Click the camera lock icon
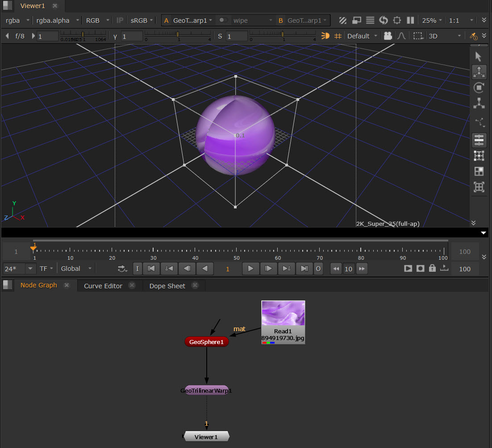The width and height of the screenshot is (492, 448). (388, 36)
